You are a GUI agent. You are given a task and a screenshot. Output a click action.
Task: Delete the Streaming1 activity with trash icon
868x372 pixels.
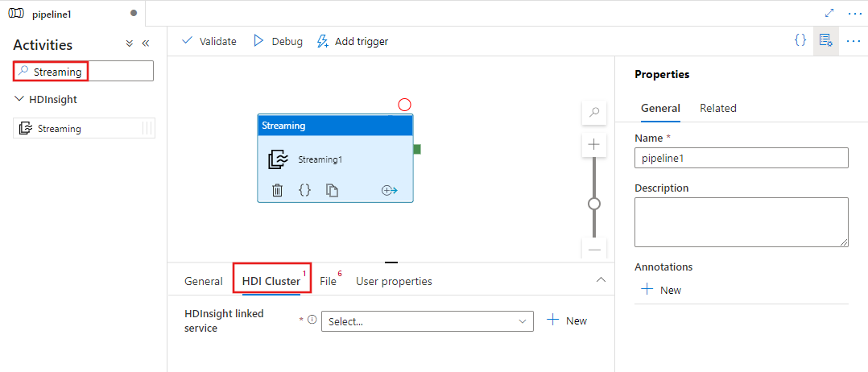(277, 191)
